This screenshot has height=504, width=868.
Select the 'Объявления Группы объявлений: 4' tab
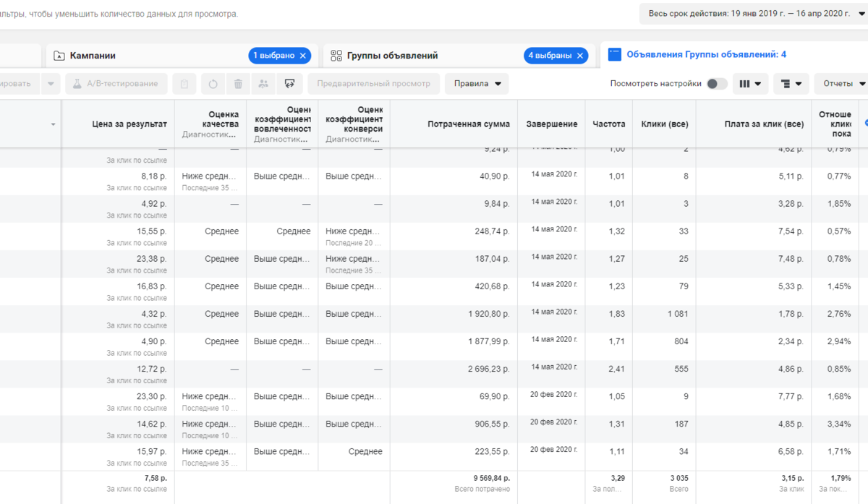click(706, 54)
